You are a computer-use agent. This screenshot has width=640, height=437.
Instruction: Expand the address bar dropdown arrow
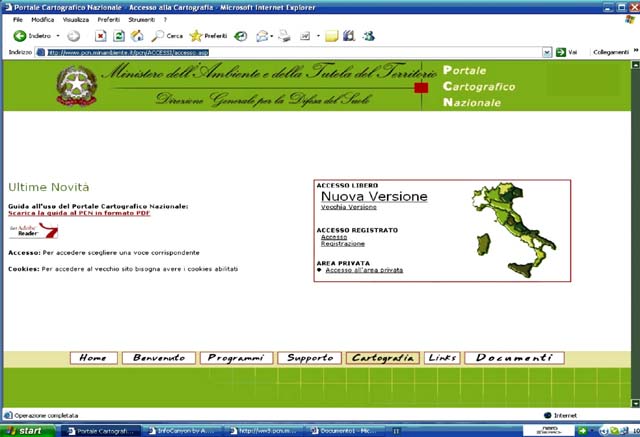click(x=547, y=52)
